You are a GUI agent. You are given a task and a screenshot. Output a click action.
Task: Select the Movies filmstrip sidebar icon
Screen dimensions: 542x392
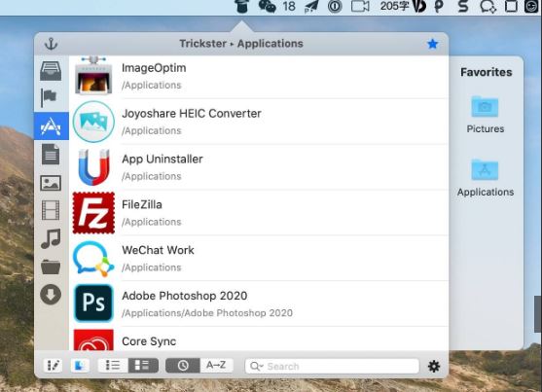point(51,210)
